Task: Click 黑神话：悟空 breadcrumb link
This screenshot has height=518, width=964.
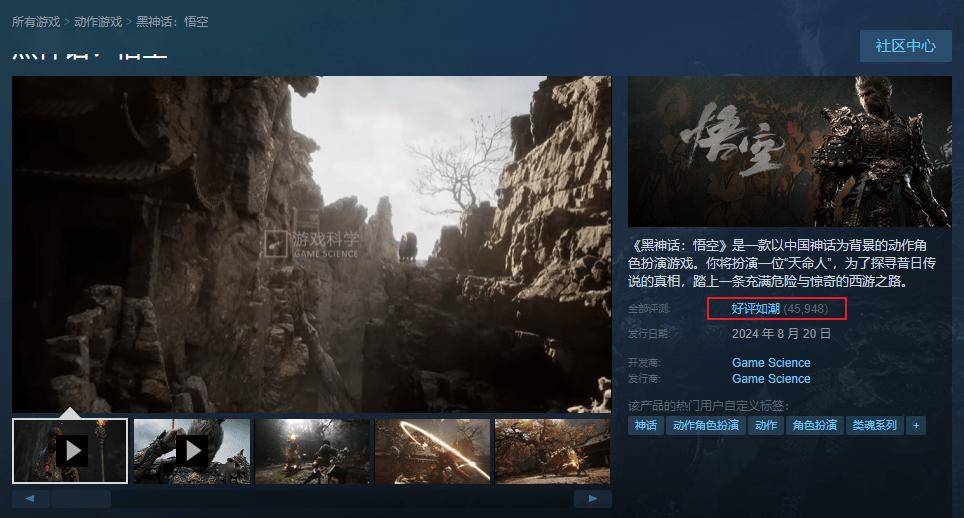Action: click(x=172, y=21)
